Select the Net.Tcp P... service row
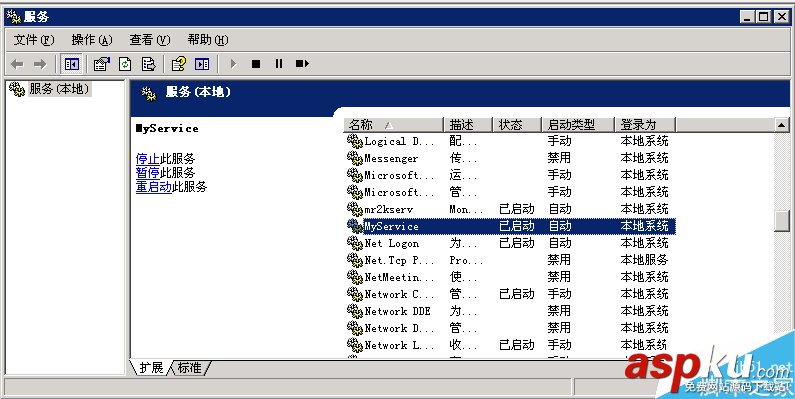 click(510, 260)
